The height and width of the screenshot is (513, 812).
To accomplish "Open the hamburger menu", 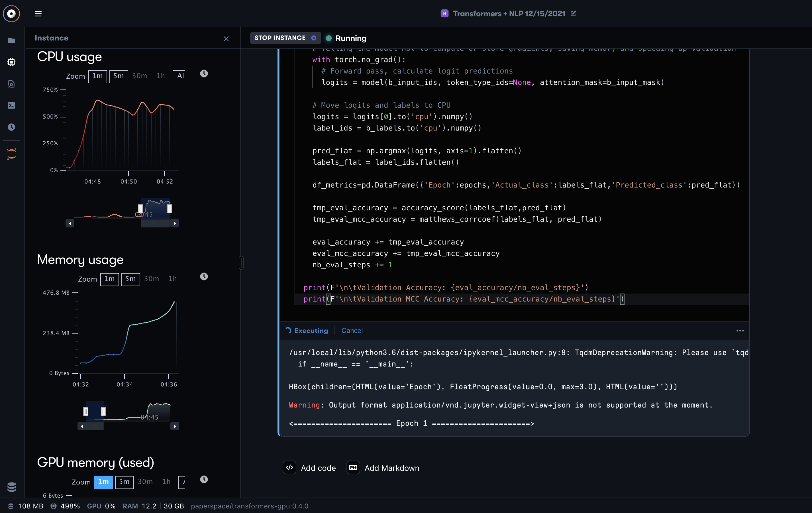I will [x=38, y=13].
